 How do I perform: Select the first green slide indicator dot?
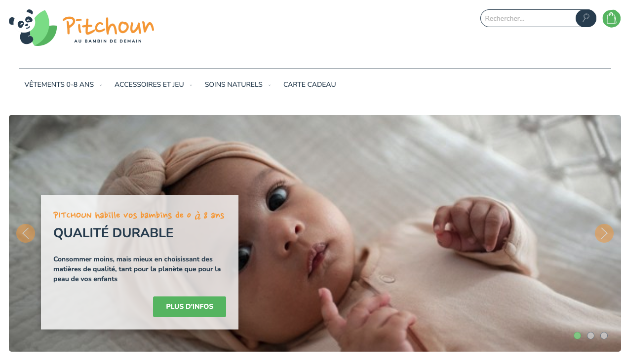[577, 336]
